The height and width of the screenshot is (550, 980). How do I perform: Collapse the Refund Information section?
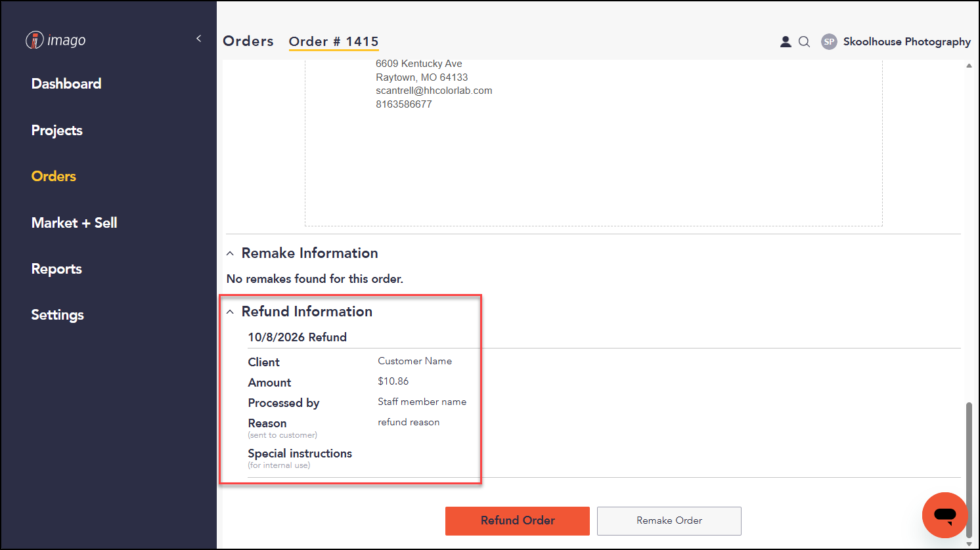tap(230, 312)
